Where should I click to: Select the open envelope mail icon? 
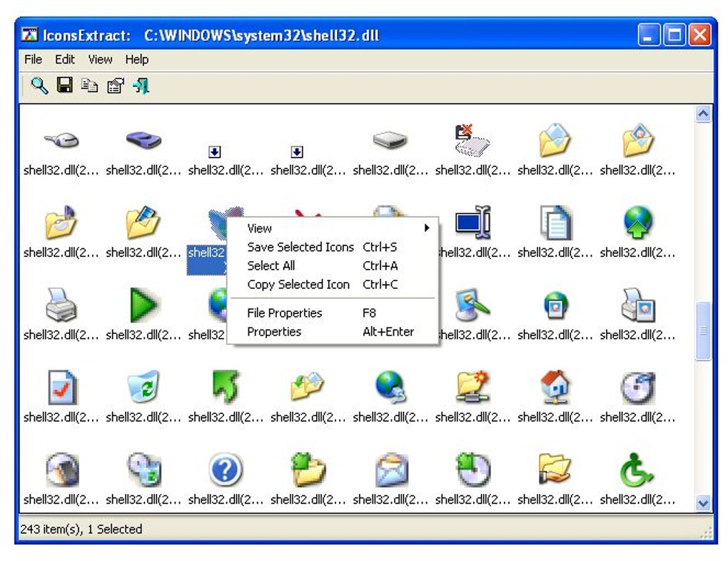[391, 470]
